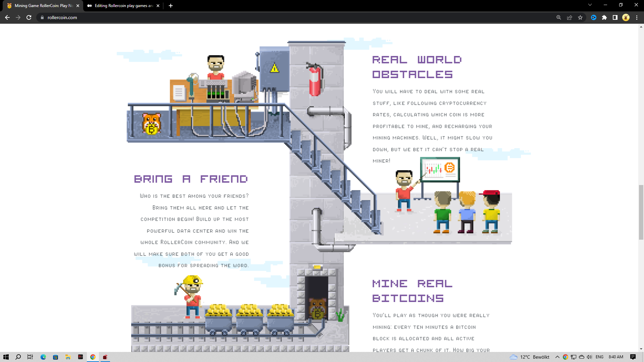
Task: Open the tab search chevron
Action: (x=590, y=5)
